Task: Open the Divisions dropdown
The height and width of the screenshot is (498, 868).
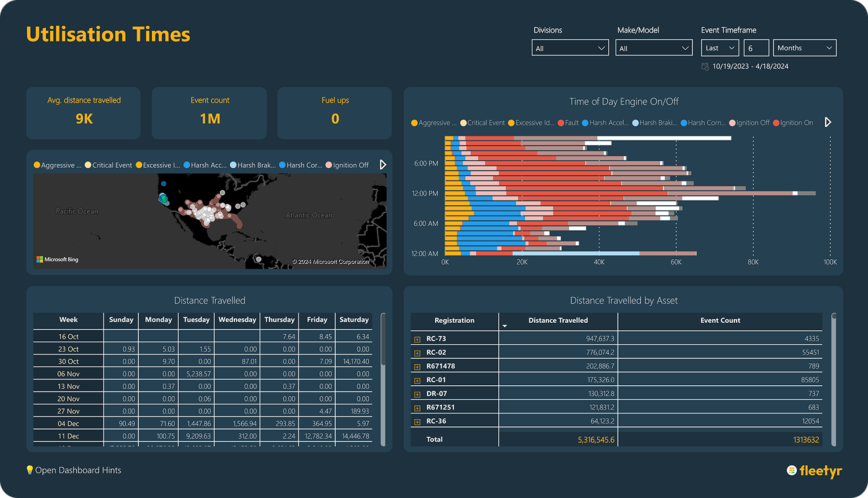Action: click(x=570, y=48)
